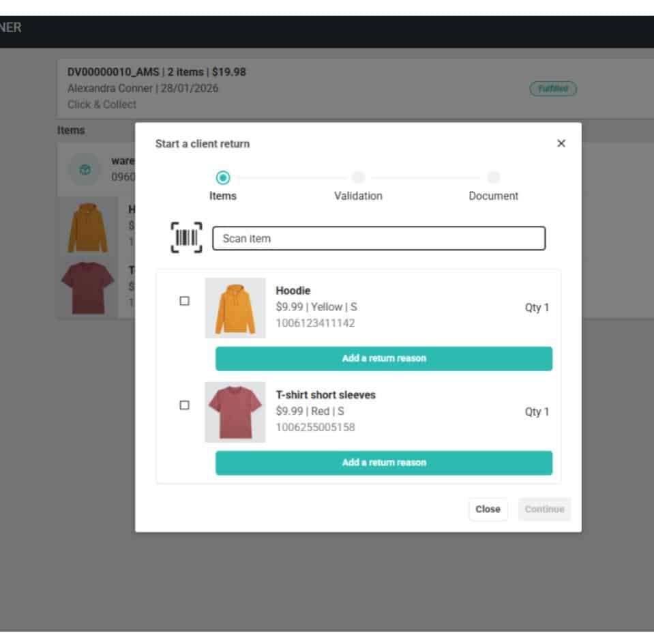The height and width of the screenshot is (644, 654).
Task: Select the Items step indicator
Action: click(x=222, y=178)
